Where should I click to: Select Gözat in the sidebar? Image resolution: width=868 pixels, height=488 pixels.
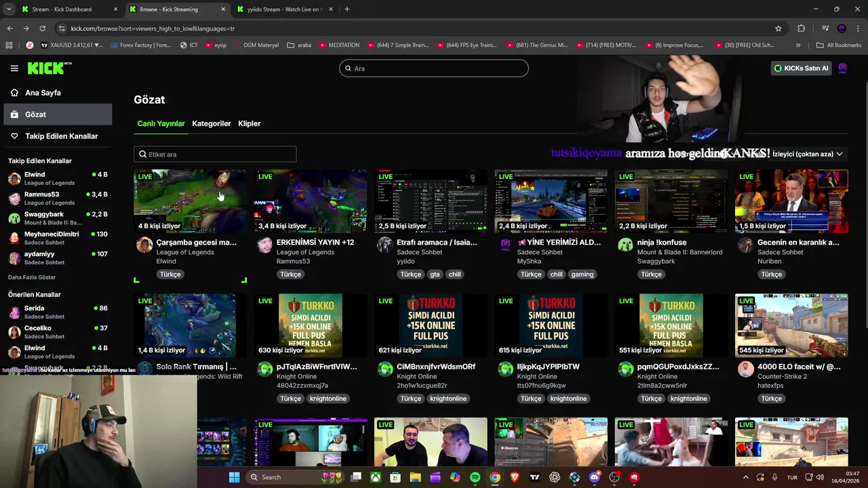58,115
